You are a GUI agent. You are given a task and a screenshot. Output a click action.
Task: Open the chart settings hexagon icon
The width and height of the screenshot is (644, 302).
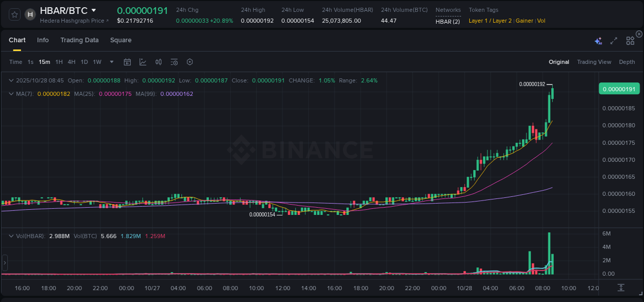pyautogui.click(x=190, y=62)
